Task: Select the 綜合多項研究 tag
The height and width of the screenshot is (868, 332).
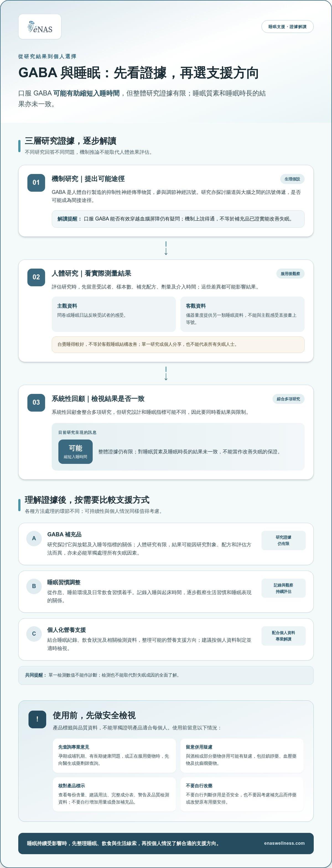Action: (x=288, y=399)
